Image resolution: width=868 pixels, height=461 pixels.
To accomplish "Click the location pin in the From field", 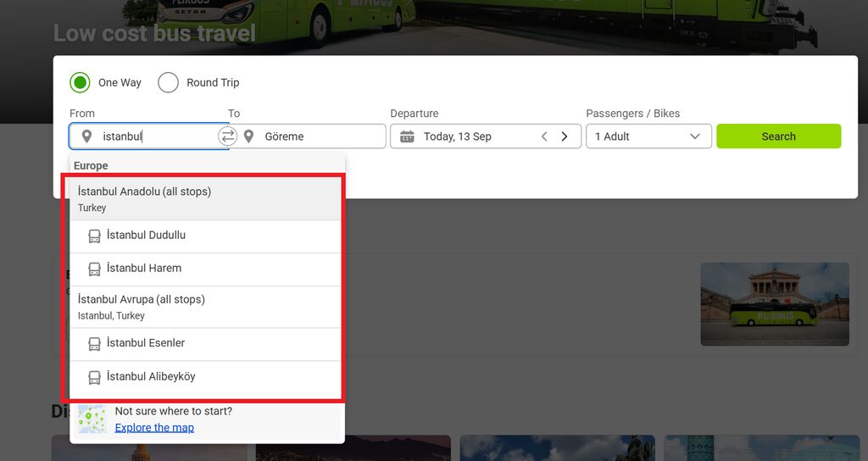I will (x=86, y=136).
